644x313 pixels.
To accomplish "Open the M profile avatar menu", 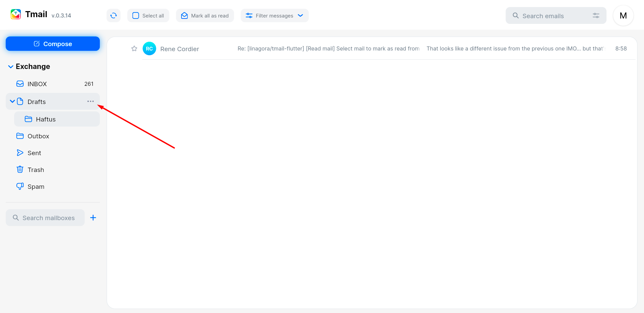I will click(x=623, y=15).
